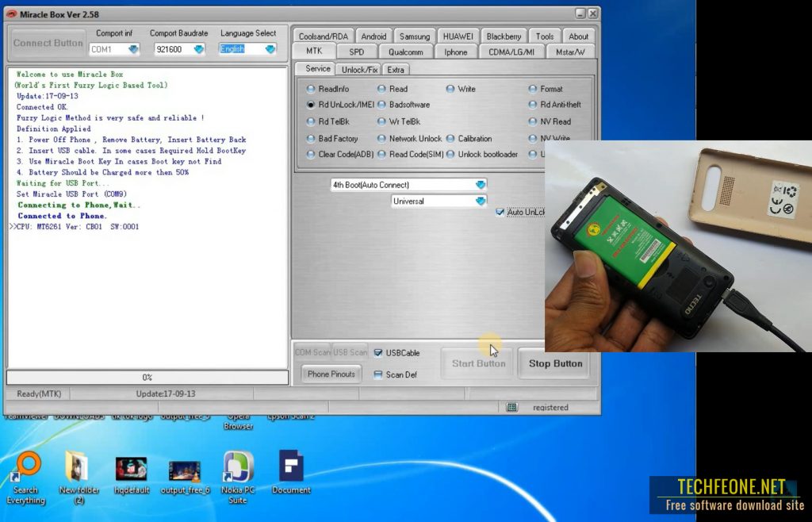Click the status bar icon beside registered

coord(511,407)
